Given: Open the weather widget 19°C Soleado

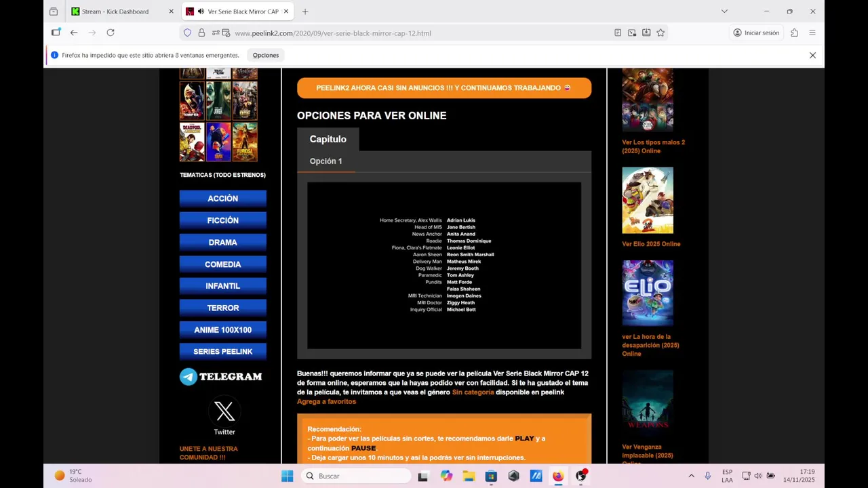Looking at the screenshot, I should click(73, 476).
